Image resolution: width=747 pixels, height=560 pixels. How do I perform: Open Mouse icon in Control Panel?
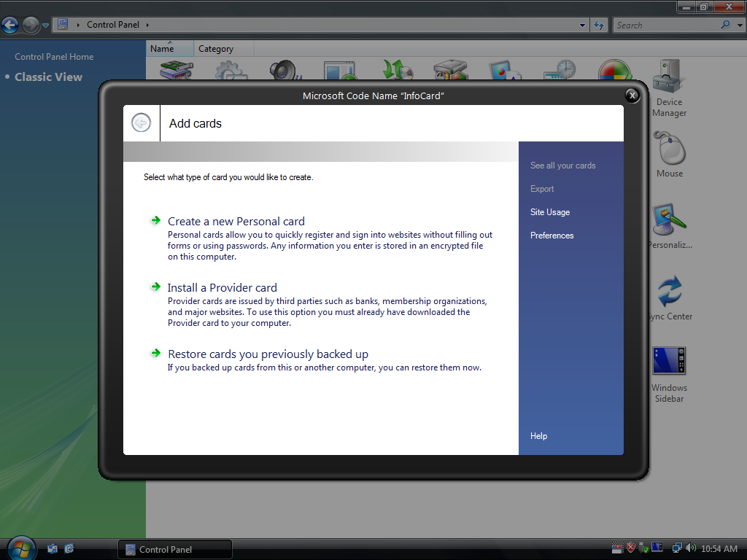click(x=670, y=155)
